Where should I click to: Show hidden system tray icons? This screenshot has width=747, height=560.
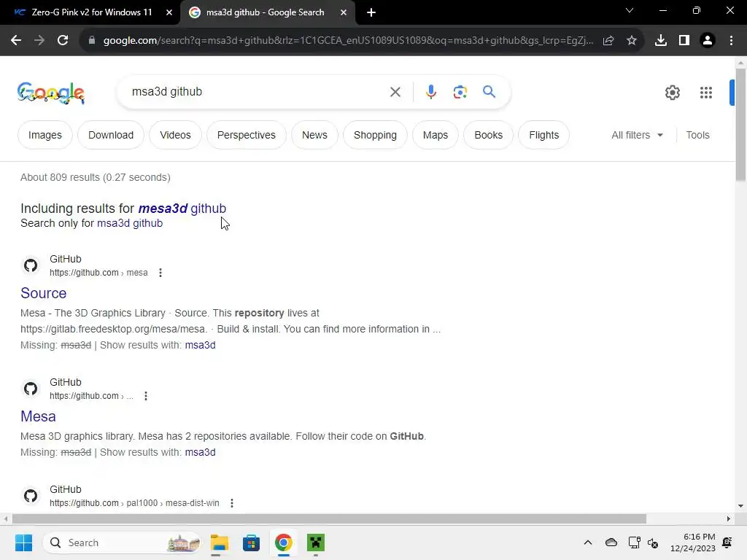pos(588,542)
